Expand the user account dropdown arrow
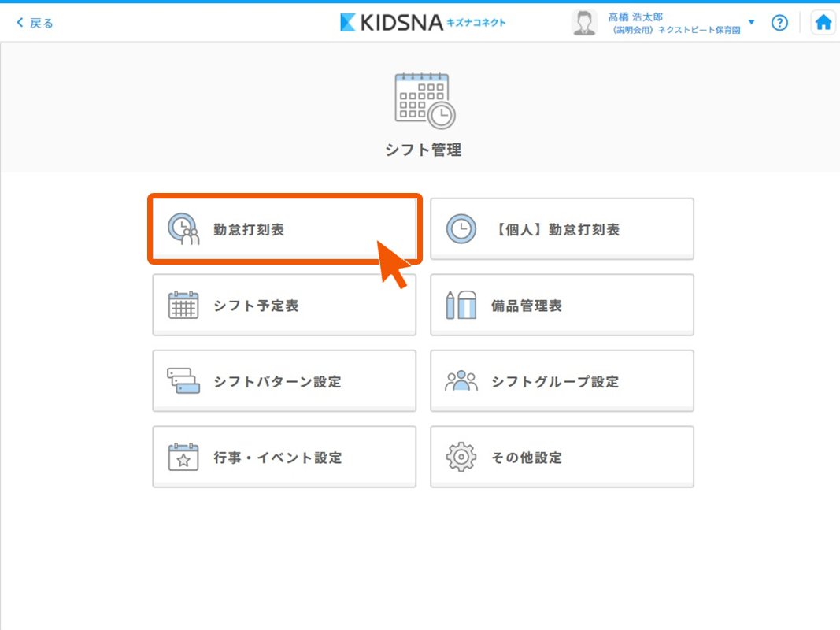Viewport: 840px width, 630px height. coord(751,22)
